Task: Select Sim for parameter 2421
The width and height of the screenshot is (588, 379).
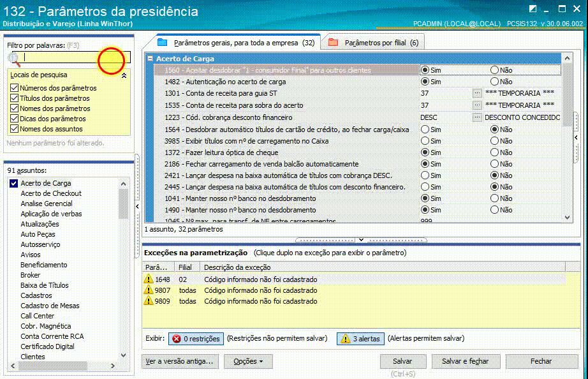Action: click(425, 175)
